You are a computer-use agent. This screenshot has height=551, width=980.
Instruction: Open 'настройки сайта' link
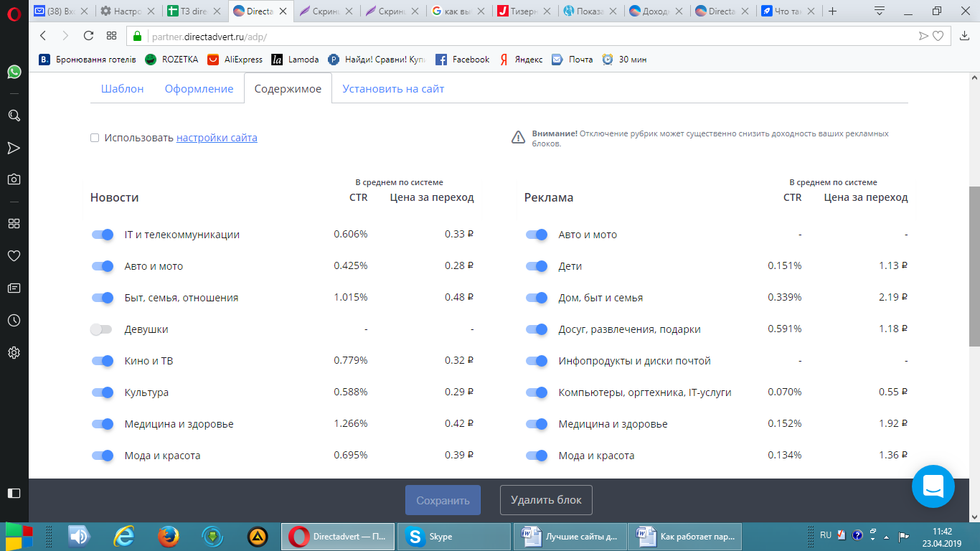pyautogui.click(x=217, y=138)
